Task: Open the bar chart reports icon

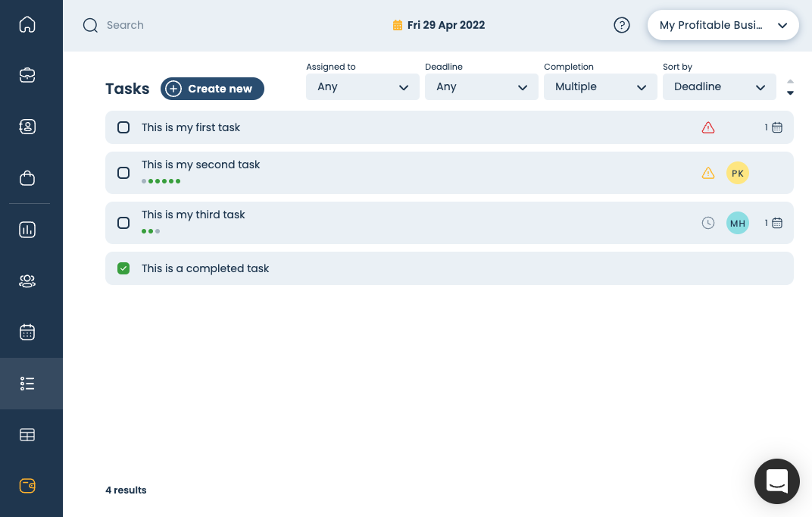Action: 27,230
